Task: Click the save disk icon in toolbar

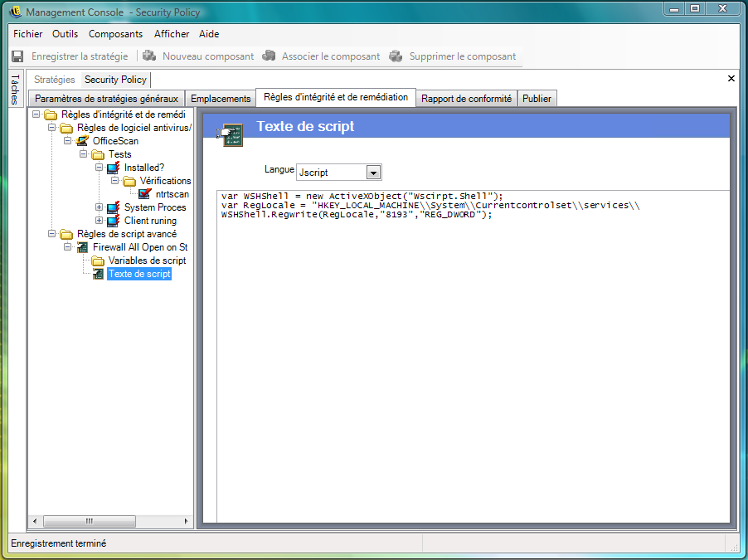Action: (17, 56)
